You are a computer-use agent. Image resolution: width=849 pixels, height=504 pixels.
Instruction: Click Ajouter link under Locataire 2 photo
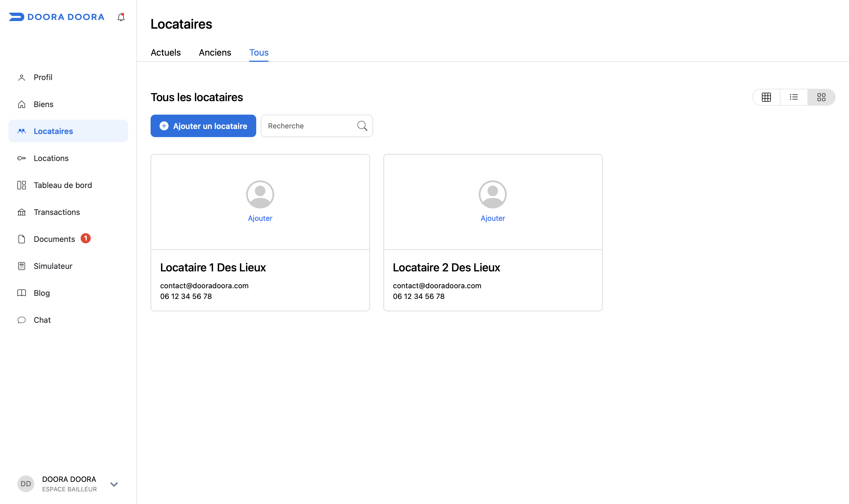pyautogui.click(x=492, y=218)
